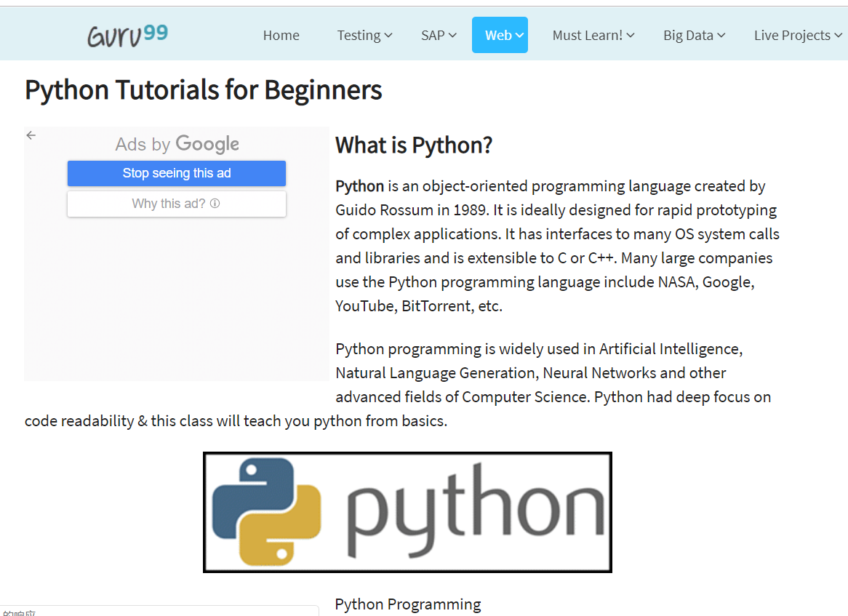Open the SAP menu
This screenshot has width=848, height=616.
point(439,35)
